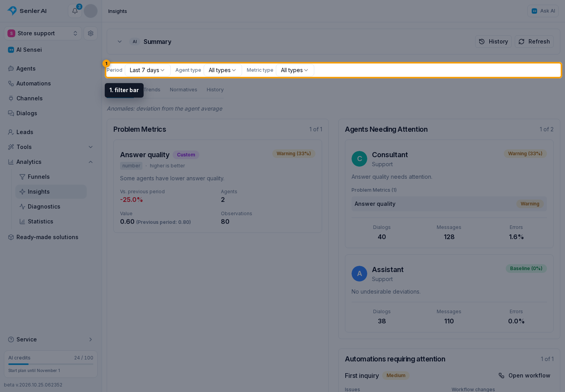The width and height of the screenshot is (565, 392).
Task: Click the AI credits progress bar
Action: pos(51,364)
